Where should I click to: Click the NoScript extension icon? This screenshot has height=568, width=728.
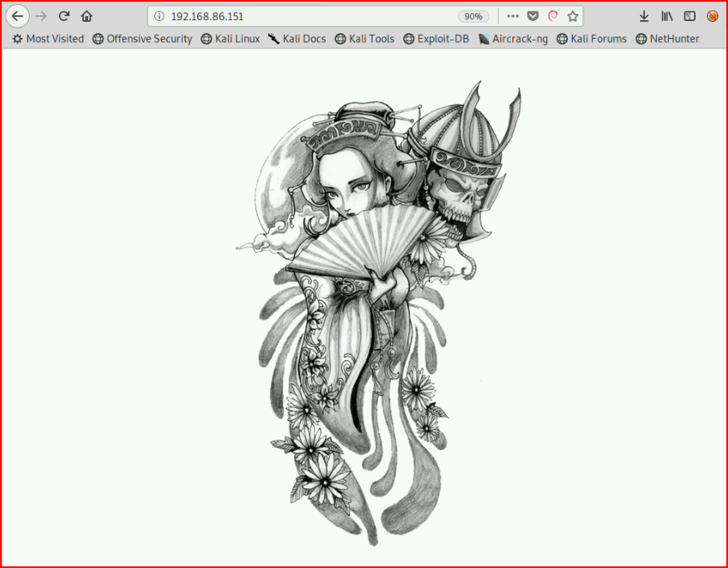tap(712, 16)
